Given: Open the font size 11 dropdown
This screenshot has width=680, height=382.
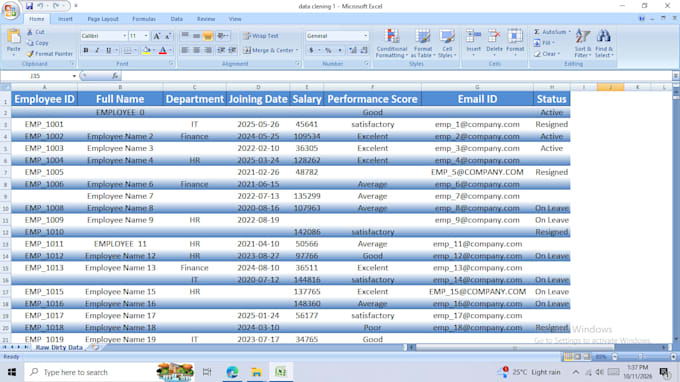Looking at the screenshot, I should [x=146, y=36].
